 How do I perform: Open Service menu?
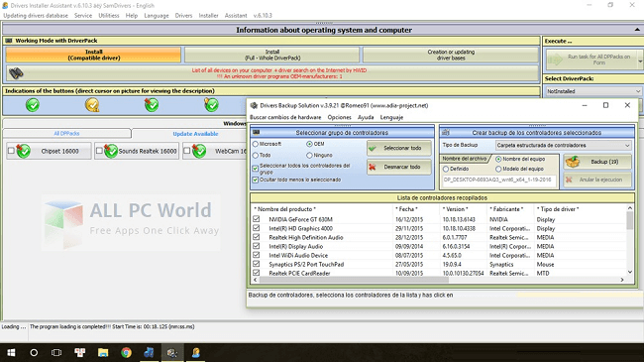point(83,16)
